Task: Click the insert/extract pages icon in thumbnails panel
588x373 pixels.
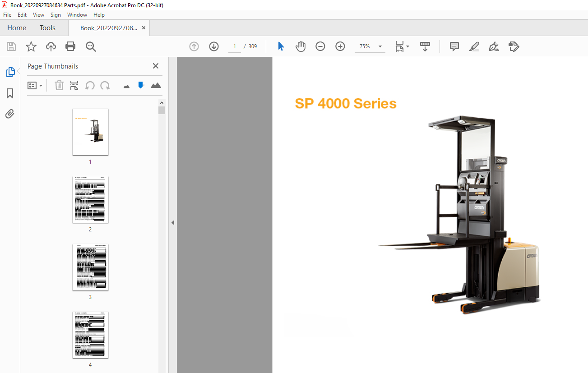Action: [x=74, y=85]
